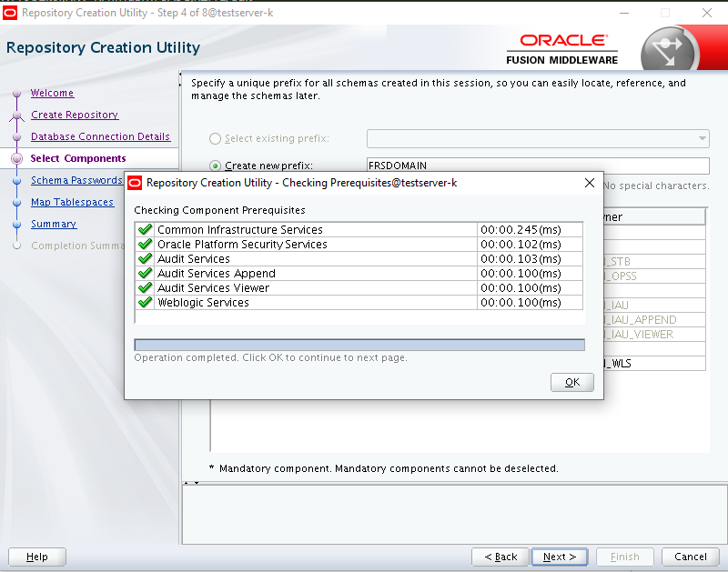Click the Completion Summary step
Image resolution: width=728 pixels, height=572 pixels.
pyautogui.click(x=77, y=246)
